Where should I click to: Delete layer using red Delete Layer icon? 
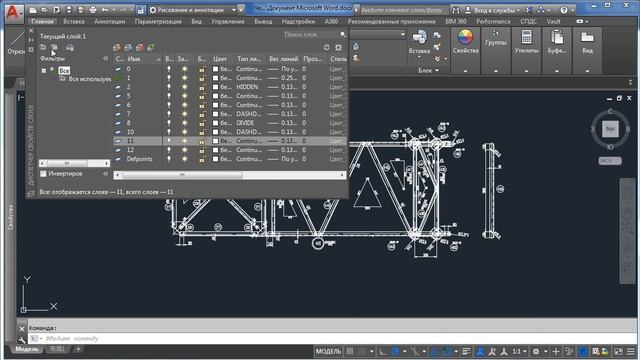tap(140, 48)
